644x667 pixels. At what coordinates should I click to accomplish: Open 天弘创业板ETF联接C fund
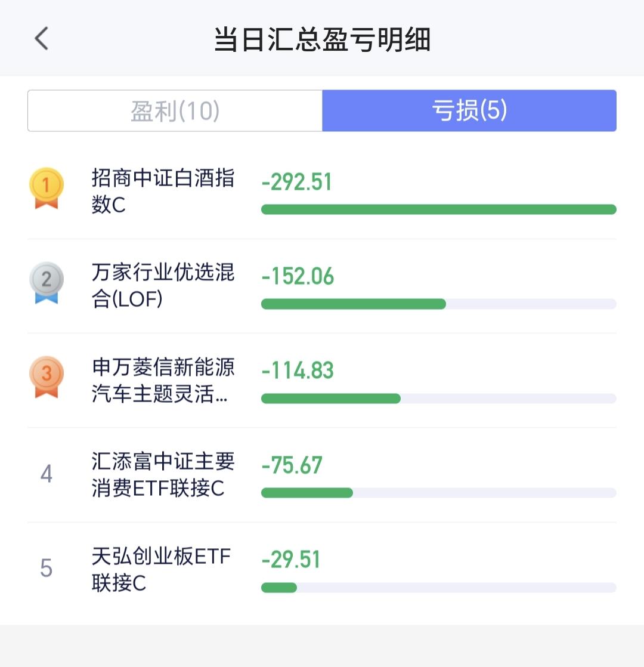[x=161, y=569]
